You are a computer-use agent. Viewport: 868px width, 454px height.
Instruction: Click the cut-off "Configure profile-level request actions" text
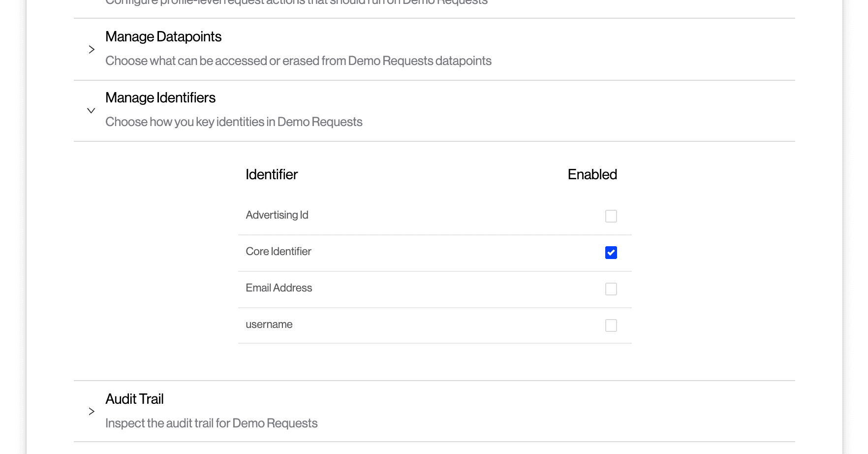click(296, 2)
